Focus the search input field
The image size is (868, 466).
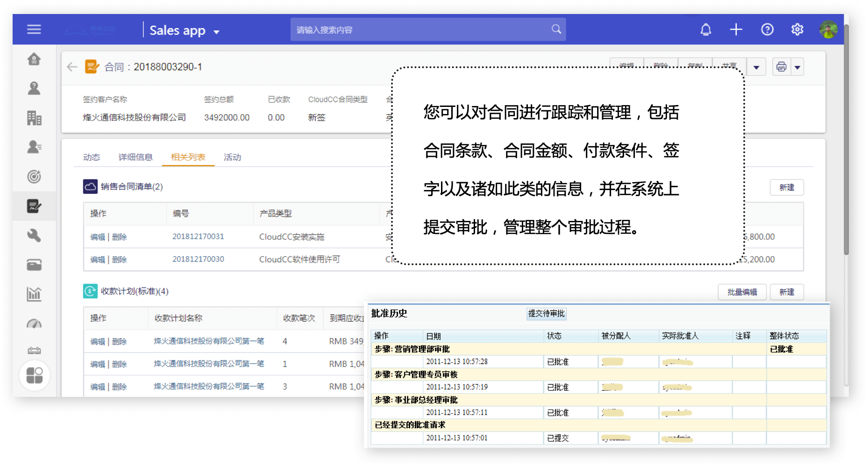(x=428, y=29)
